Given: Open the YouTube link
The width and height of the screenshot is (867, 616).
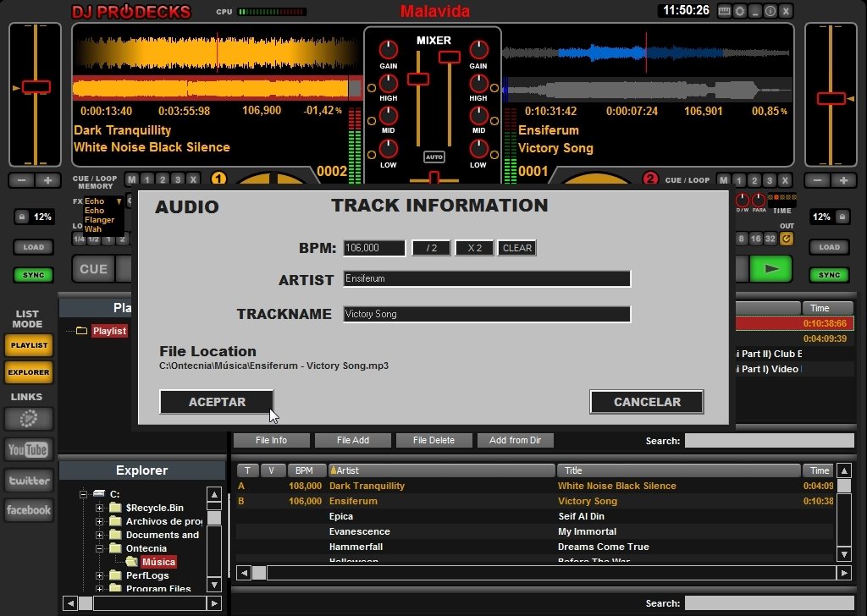Looking at the screenshot, I should [29, 449].
